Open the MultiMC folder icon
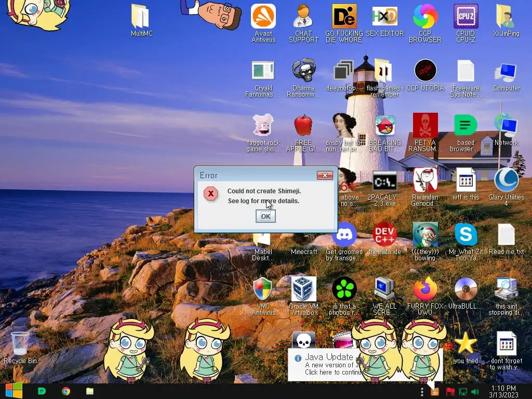The width and height of the screenshot is (532, 399). click(x=141, y=20)
